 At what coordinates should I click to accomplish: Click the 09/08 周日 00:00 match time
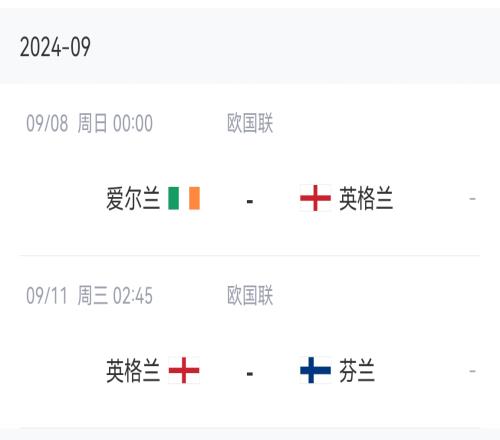(90, 123)
